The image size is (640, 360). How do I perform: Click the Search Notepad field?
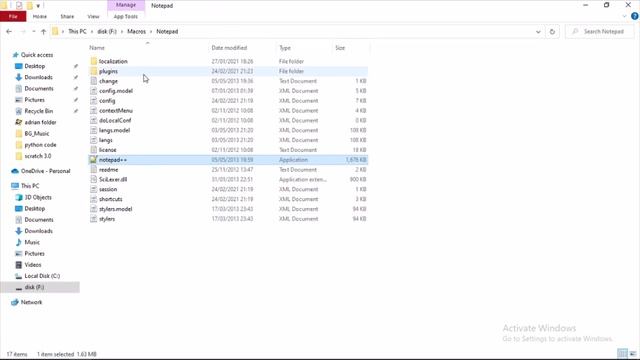point(599,31)
